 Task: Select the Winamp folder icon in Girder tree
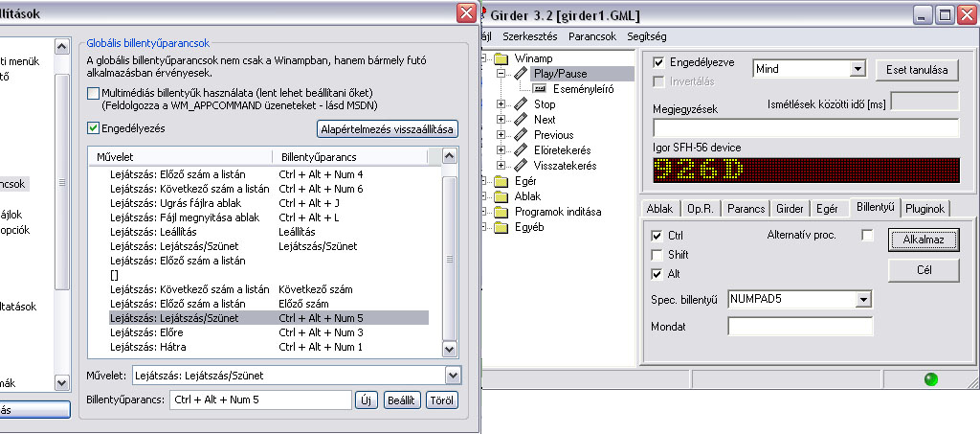(x=501, y=58)
